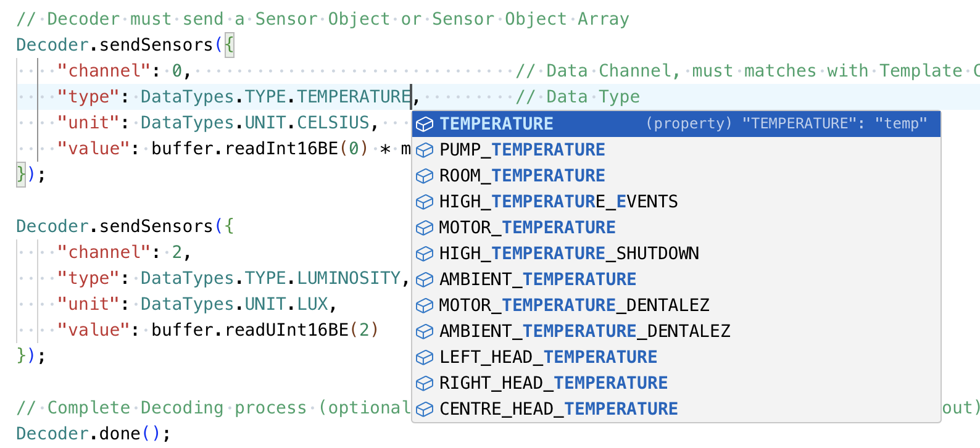Image resolution: width=980 pixels, height=448 pixels.
Task: Choose MOTOR_TEMPERATURE_DENTALEZ from suggestions
Action: click(x=574, y=305)
